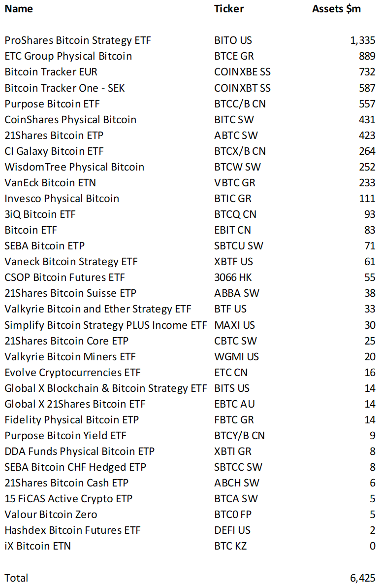Select the BTC KZ ticker cell
Image resolution: width=382 pixels, height=588 pixels.
click(x=230, y=546)
